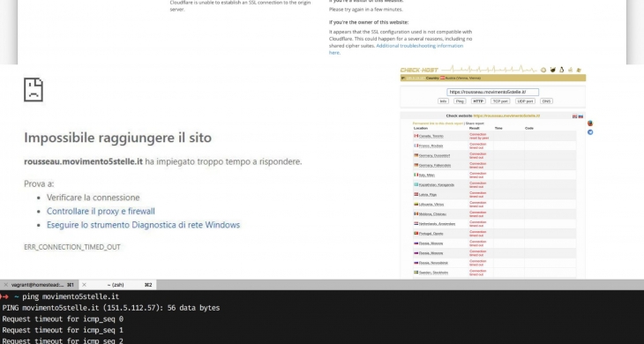The height and width of the screenshot is (344, 644).
Task: Click the 'Result' column header
Action: [474, 128]
